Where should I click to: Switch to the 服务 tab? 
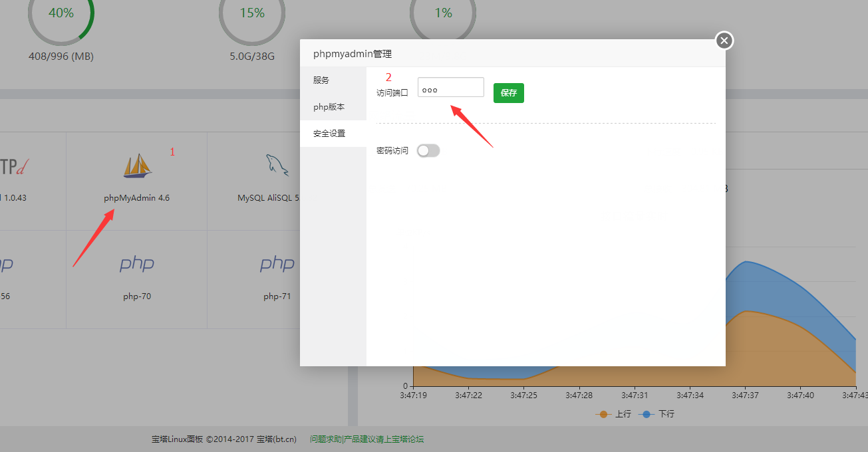[320, 80]
